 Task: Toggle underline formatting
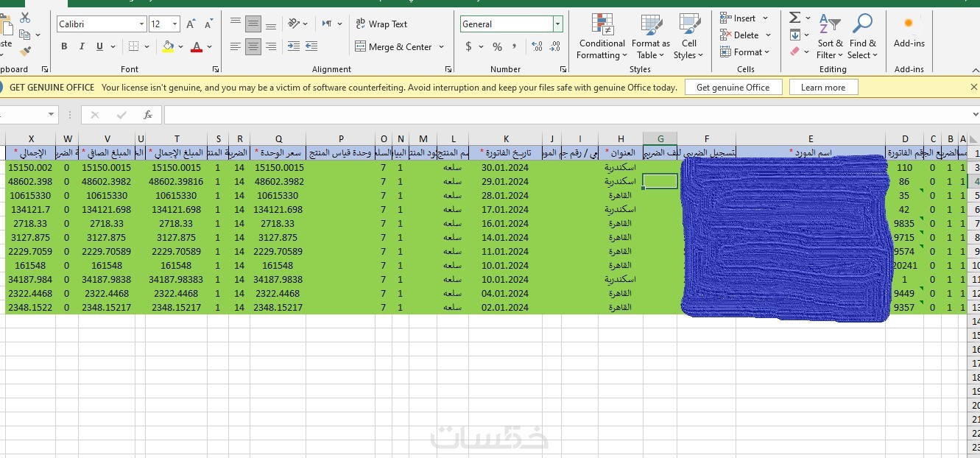(x=99, y=46)
